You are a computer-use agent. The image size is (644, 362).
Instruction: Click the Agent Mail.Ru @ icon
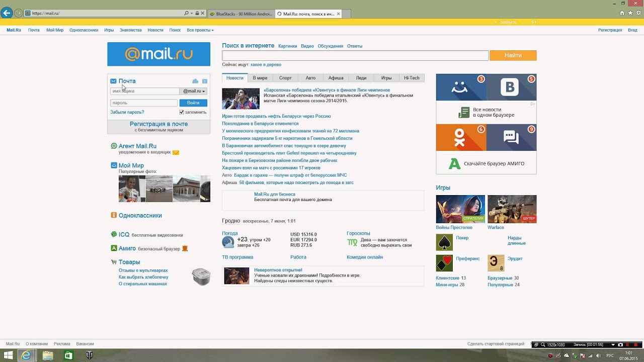[x=114, y=146]
